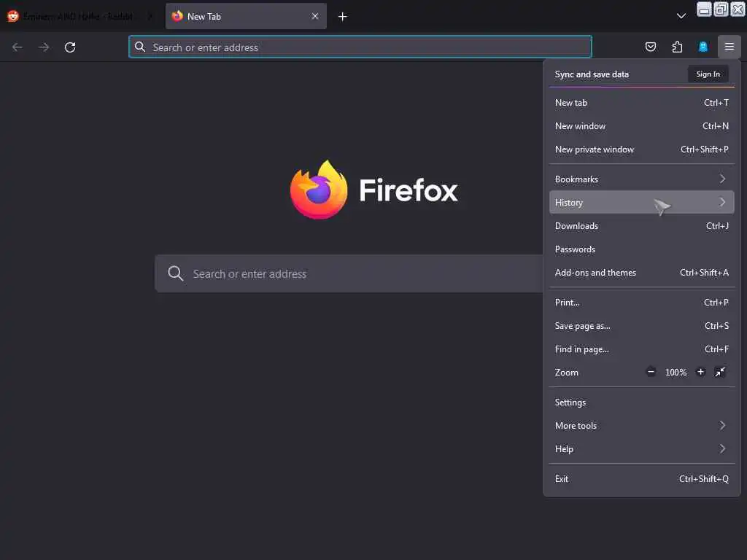
Task: Restore down the Firefox window
Action: 721,9
